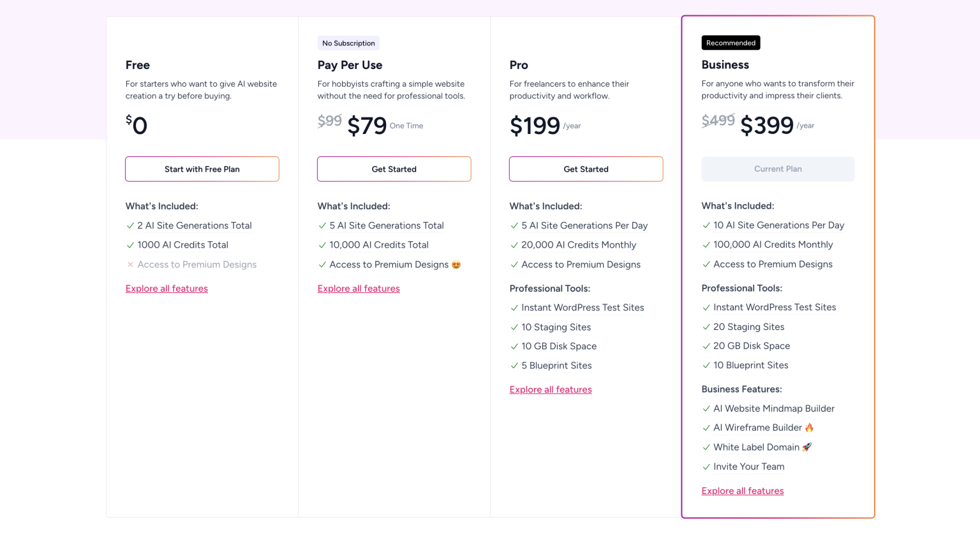
Task: Open Explore all features under the Free plan
Action: [167, 288]
